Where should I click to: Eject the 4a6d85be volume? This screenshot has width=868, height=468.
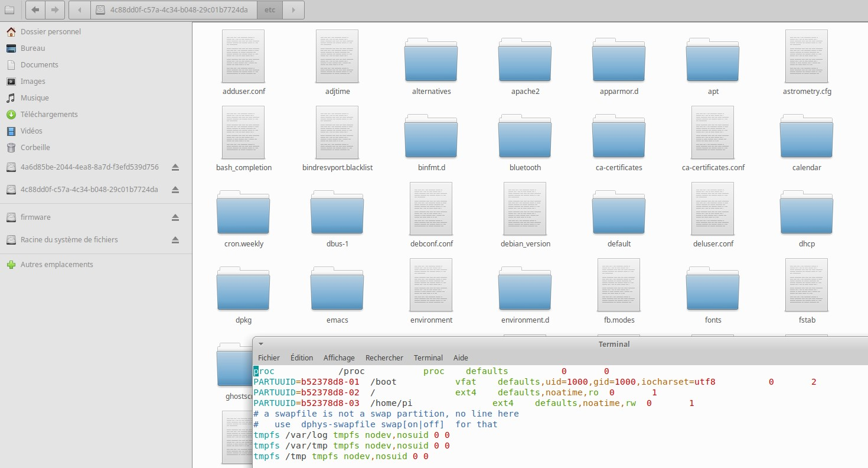tap(175, 167)
